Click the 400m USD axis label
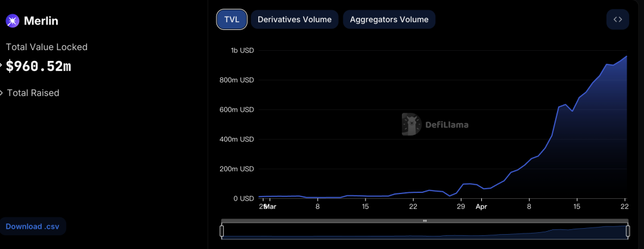 237,140
